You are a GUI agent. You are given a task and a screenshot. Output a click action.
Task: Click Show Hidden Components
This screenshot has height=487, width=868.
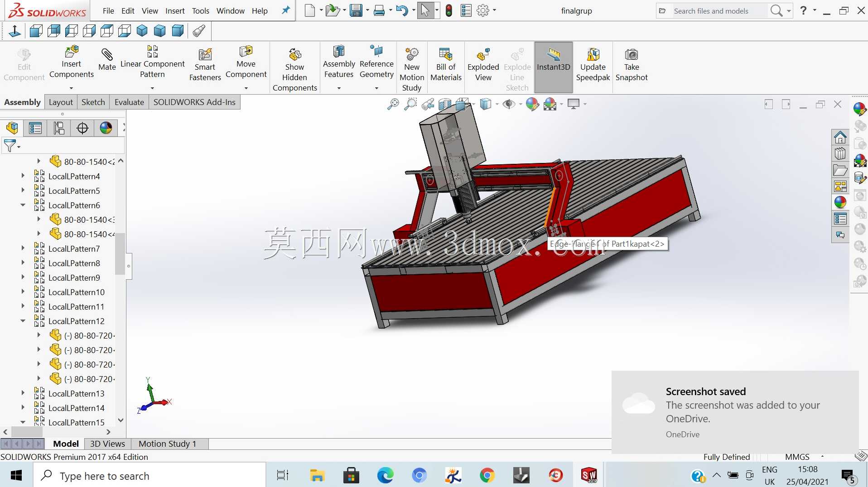(x=295, y=70)
